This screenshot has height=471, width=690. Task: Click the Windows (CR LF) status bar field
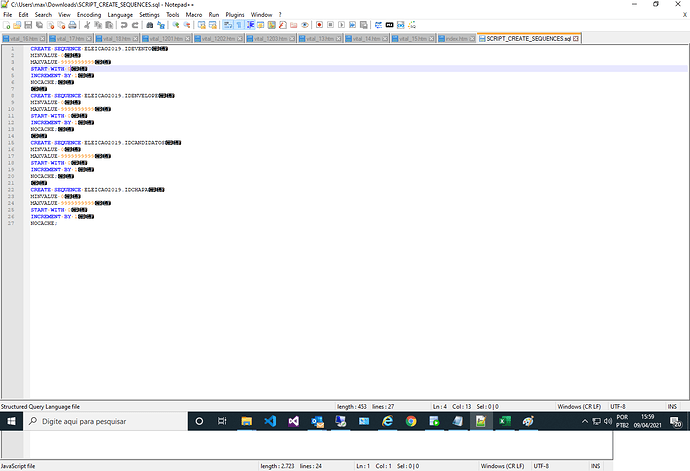[x=579, y=407]
